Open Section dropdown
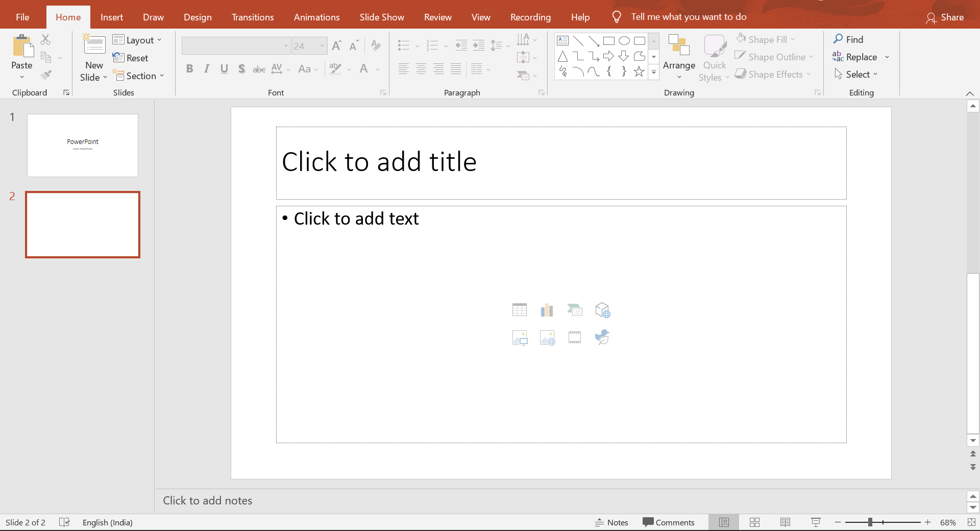Screen dimensions: 980x531 click(139, 76)
